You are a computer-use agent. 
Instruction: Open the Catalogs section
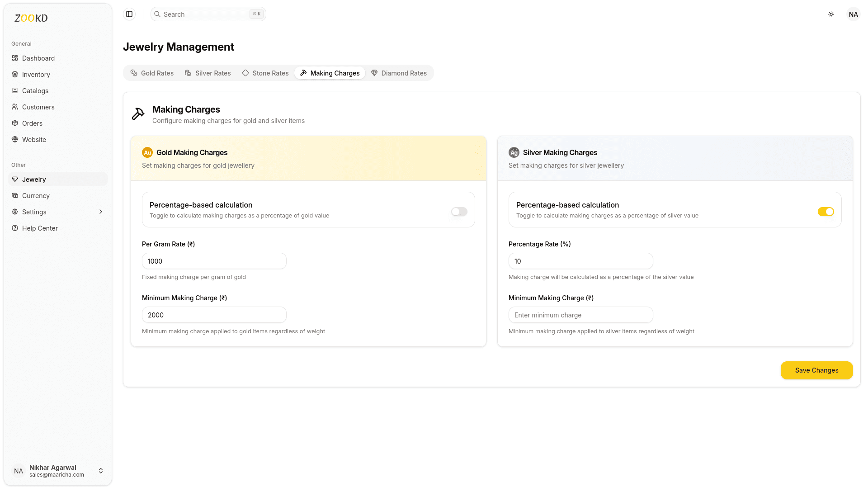[x=35, y=91]
